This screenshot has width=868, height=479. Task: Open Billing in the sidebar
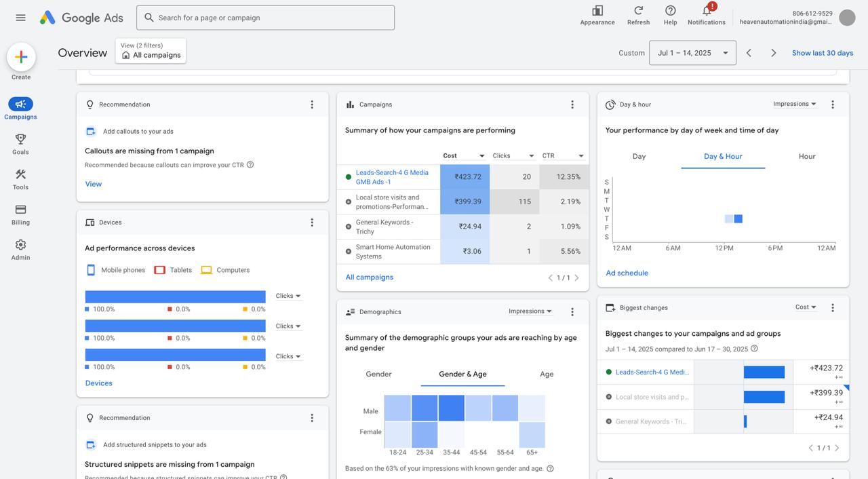[20, 214]
